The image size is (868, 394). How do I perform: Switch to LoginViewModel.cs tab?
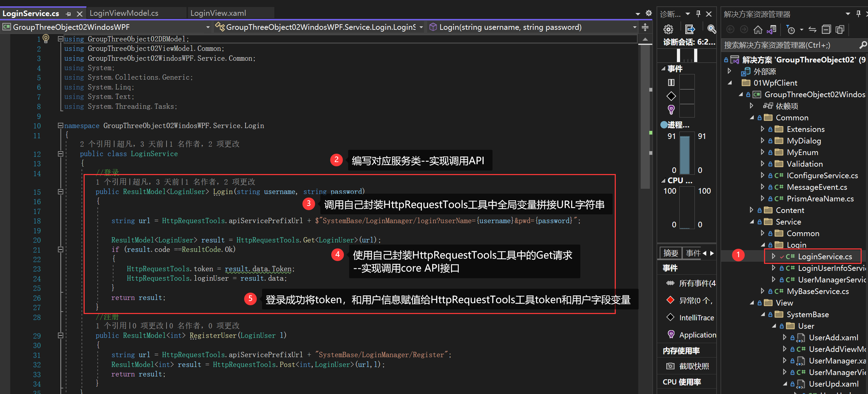[x=124, y=13]
